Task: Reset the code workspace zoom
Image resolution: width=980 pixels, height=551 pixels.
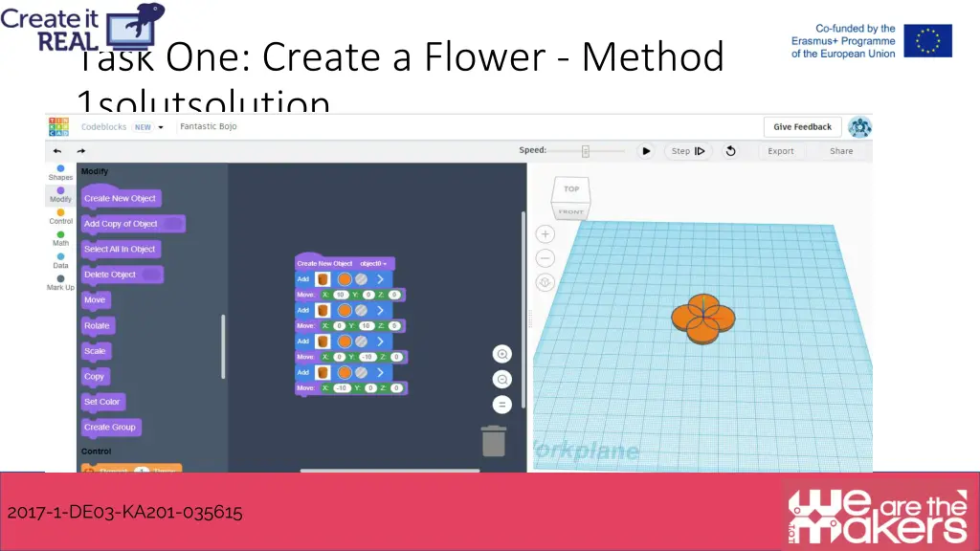Action: tap(501, 404)
